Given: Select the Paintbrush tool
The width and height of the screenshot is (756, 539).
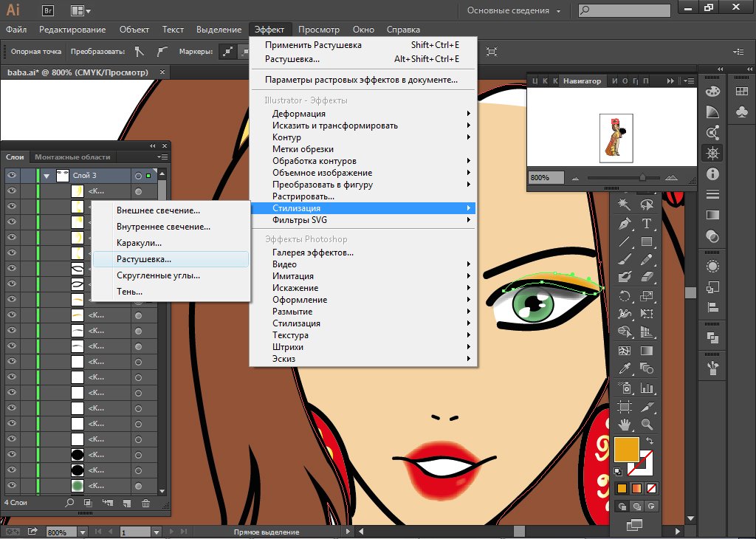Looking at the screenshot, I should [x=625, y=259].
